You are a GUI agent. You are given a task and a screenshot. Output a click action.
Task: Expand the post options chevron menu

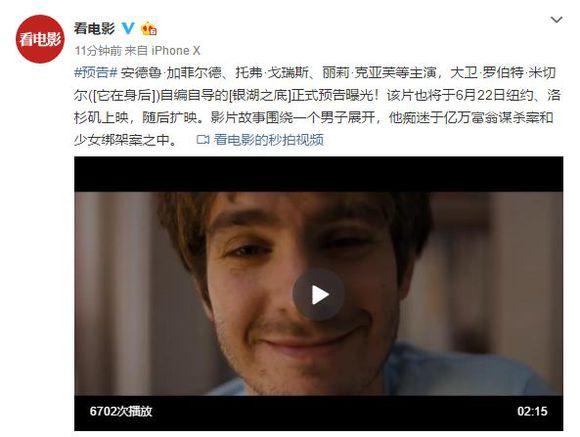556,20
